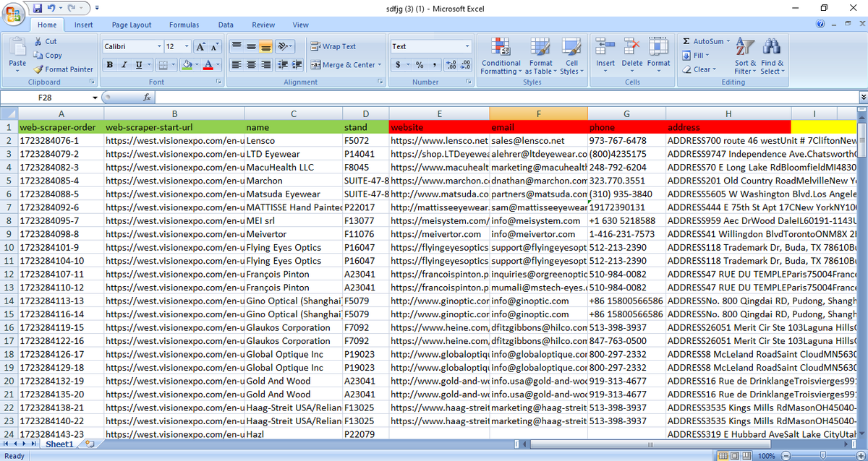The width and height of the screenshot is (868, 461).
Task: Switch to Insert ribbon tab
Action: click(x=84, y=25)
